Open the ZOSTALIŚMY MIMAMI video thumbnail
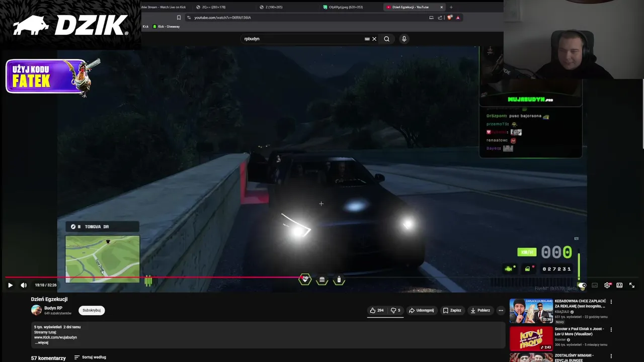Viewport: 644px width, 362px height. click(x=531, y=357)
